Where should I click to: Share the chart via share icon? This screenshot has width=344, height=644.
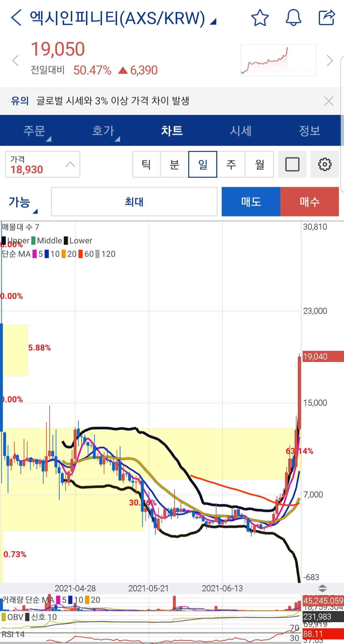point(327,17)
